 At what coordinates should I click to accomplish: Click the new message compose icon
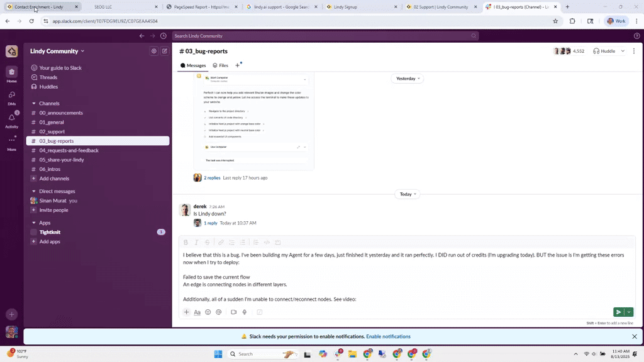pyautogui.click(x=165, y=52)
